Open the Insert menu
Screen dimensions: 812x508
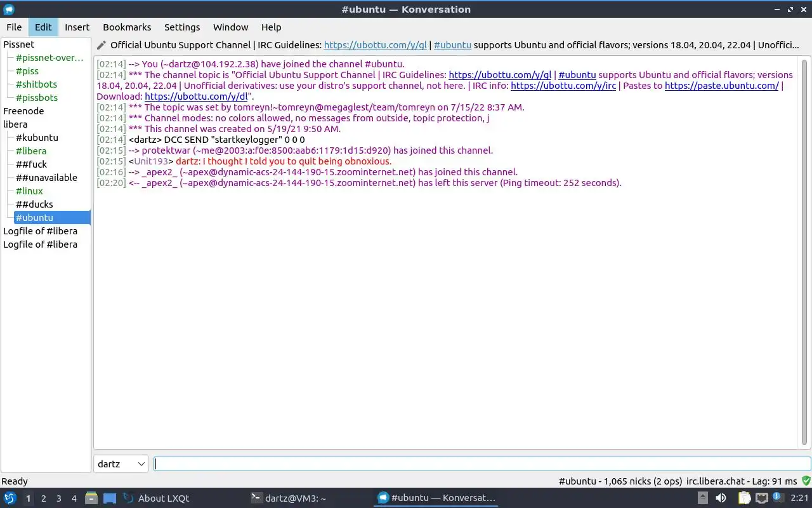(x=77, y=27)
